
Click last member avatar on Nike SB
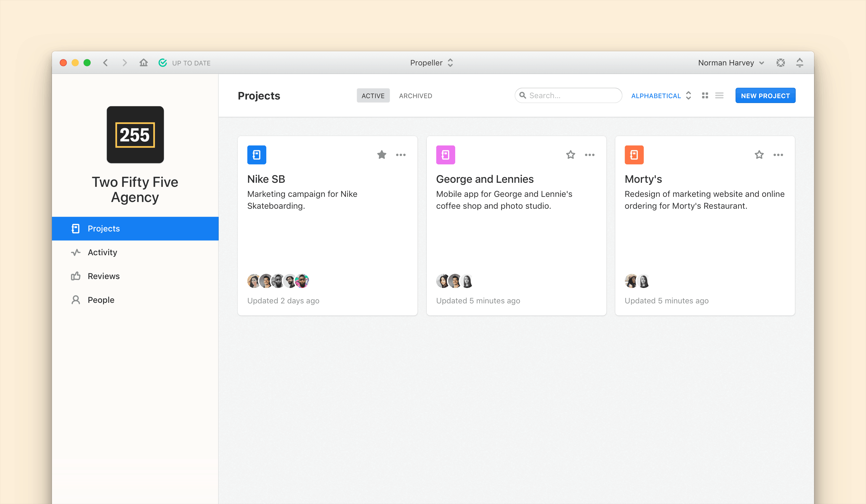point(302,281)
